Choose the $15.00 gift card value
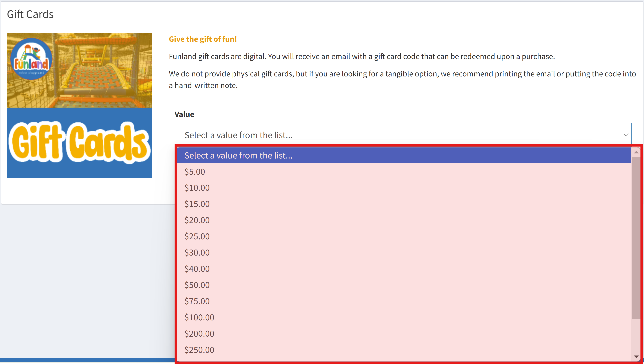644x364 pixels. pyautogui.click(x=404, y=204)
